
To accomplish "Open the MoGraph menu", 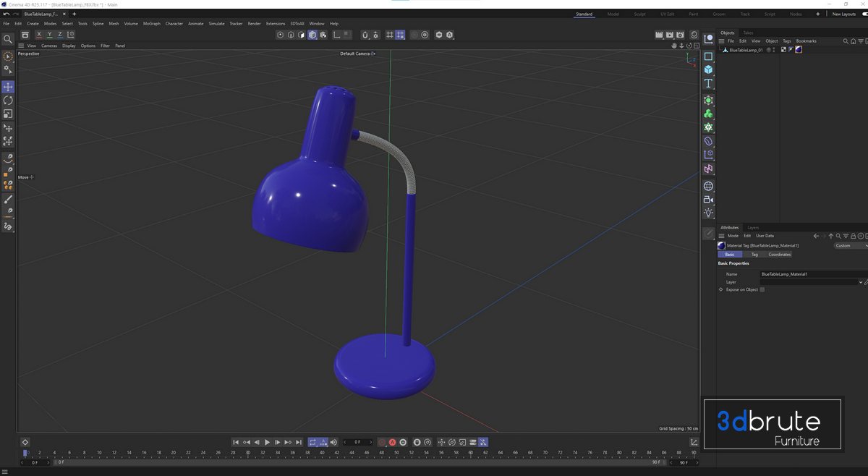I will [152, 24].
